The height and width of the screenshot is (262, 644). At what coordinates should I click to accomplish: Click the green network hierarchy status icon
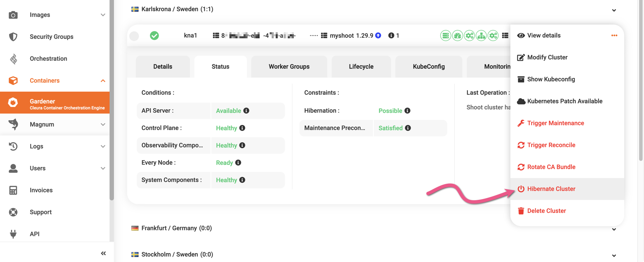481,35
